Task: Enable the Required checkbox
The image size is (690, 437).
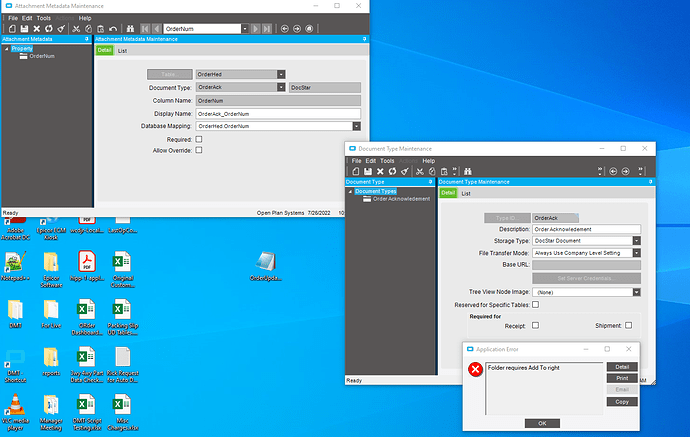Action: pos(199,139)
